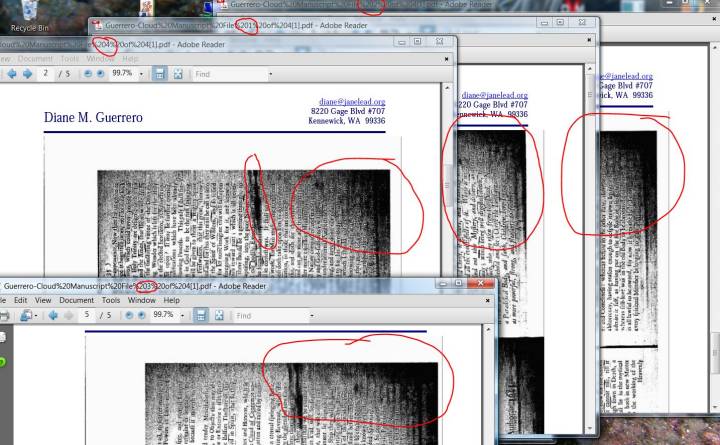Select page number field showing 2

[46, 73]
